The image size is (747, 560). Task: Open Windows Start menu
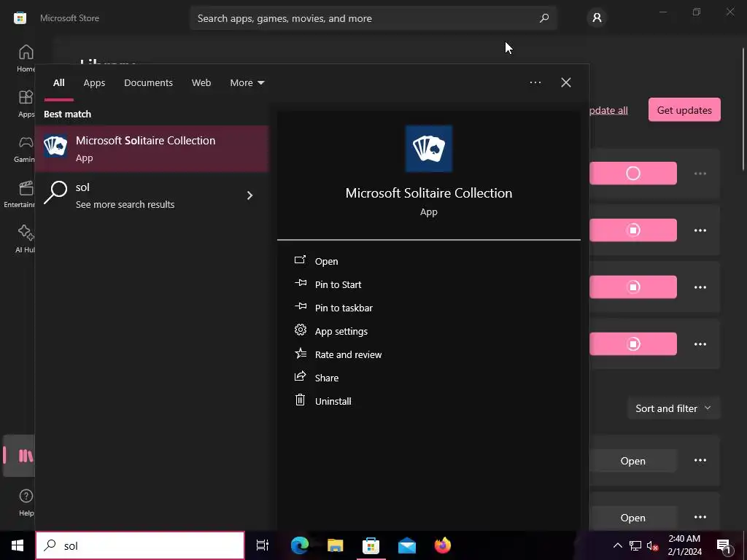tap(18, 545)
